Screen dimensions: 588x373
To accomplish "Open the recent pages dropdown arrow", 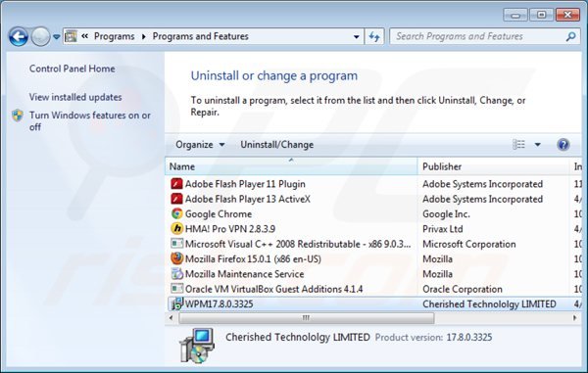I will (x=56, y=36).
